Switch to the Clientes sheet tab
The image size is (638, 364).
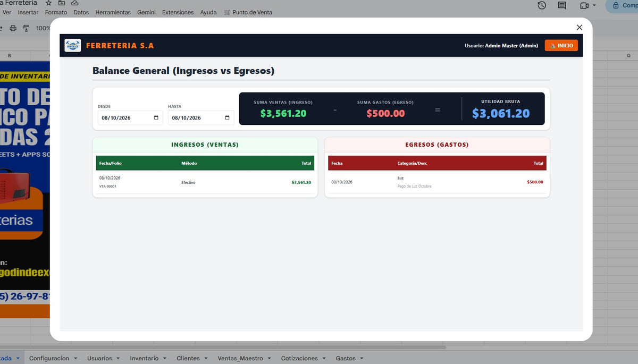188,359
